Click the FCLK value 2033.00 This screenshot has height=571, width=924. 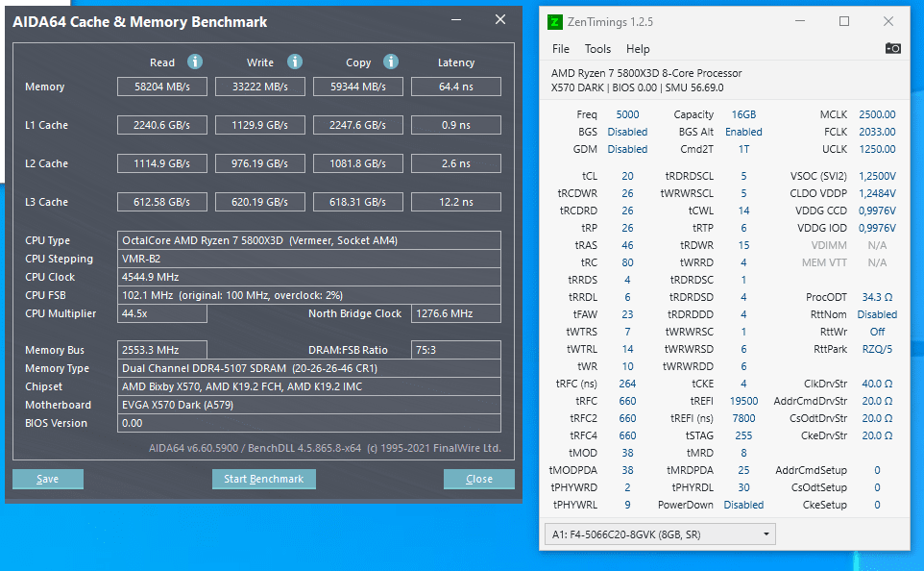pos(877,132)
